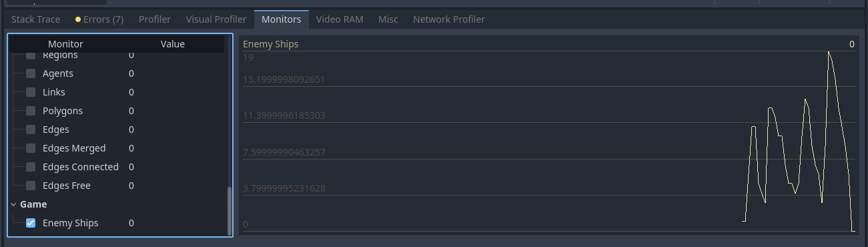
Task: Open the Stack Trace tab
Action: click(x=35, y=19)
